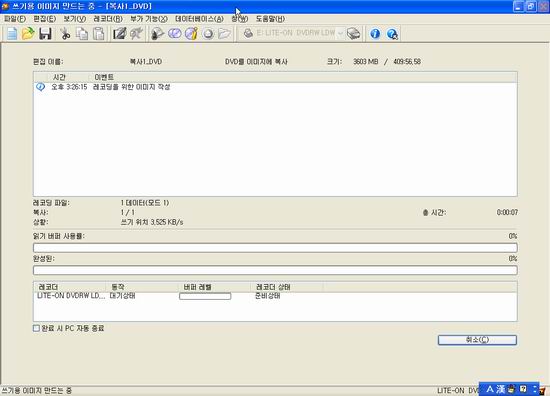This screenshot has width=550, height=396.
Task: Open the 데이터베이스(A) menu
Action: click(199, 19)
